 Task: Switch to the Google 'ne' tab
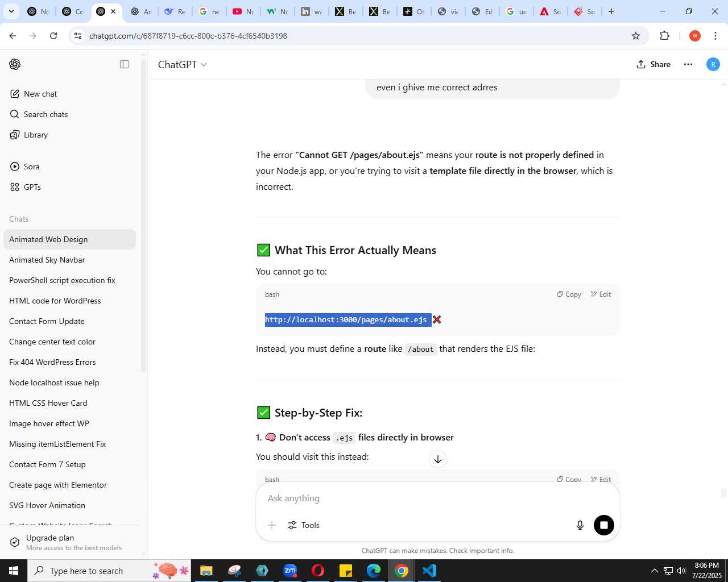(x=209, y=11)
